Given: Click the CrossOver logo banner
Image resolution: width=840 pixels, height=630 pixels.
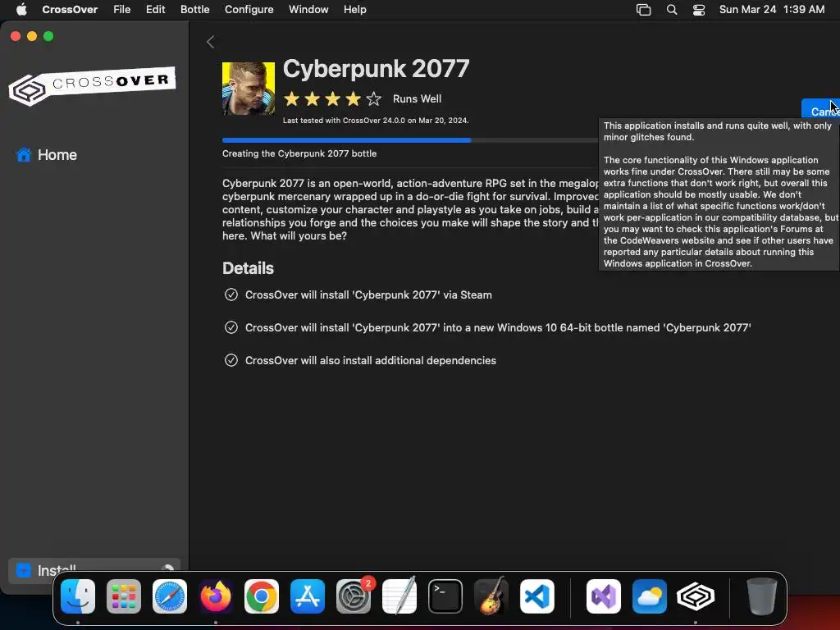Looking at the screenshot, I should click(92, 85).
